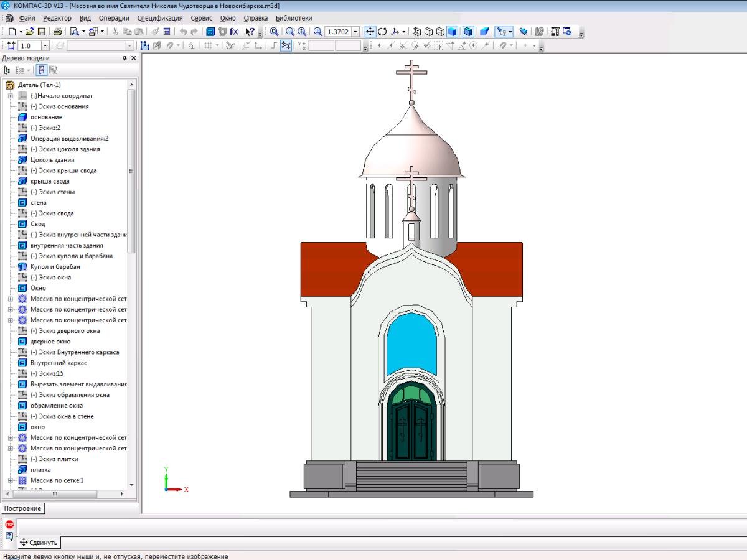Expand the Начало координат tree node
Screen dimensions: 747x560
(x=11, y=96)
